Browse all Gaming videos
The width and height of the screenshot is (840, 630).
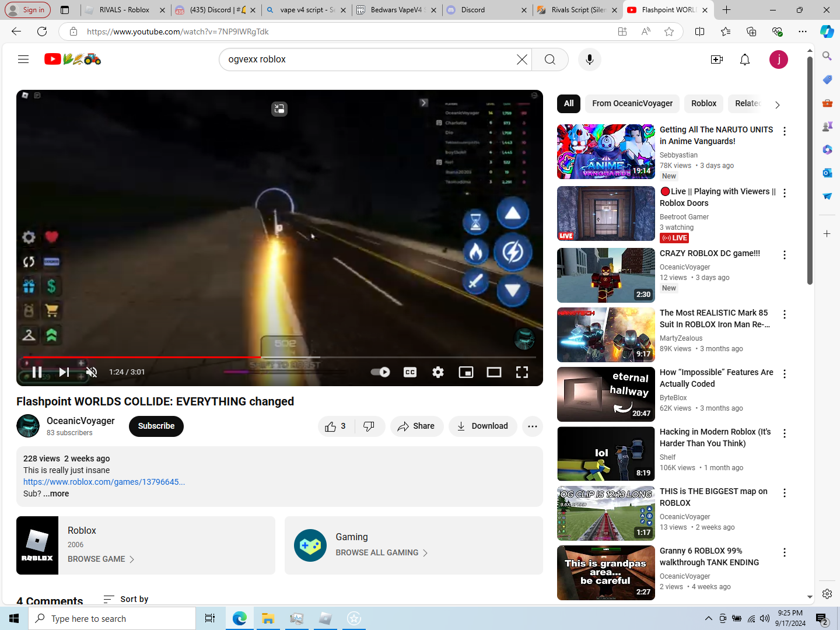(381, 552)
